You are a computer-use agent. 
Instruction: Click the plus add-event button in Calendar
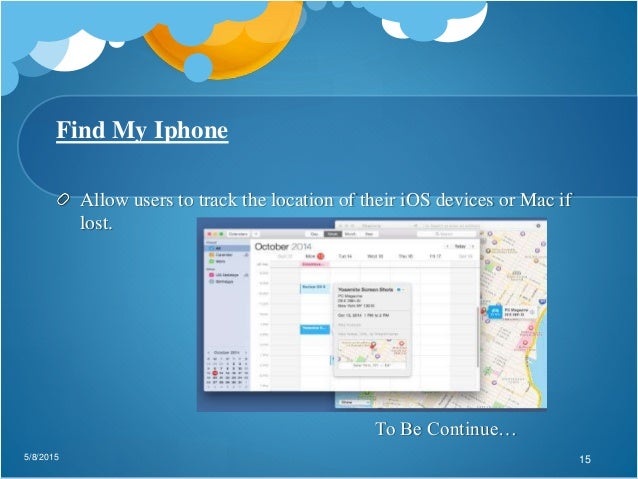(256, 234)
